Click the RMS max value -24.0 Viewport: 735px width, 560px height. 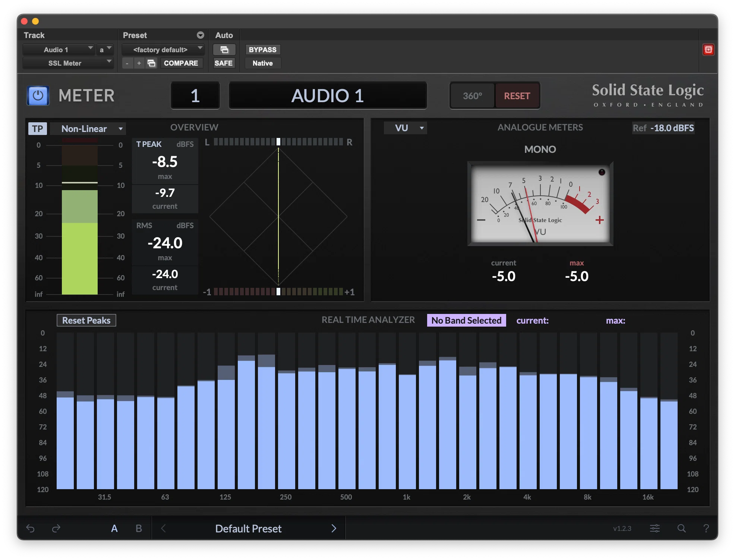coord(165,243)
